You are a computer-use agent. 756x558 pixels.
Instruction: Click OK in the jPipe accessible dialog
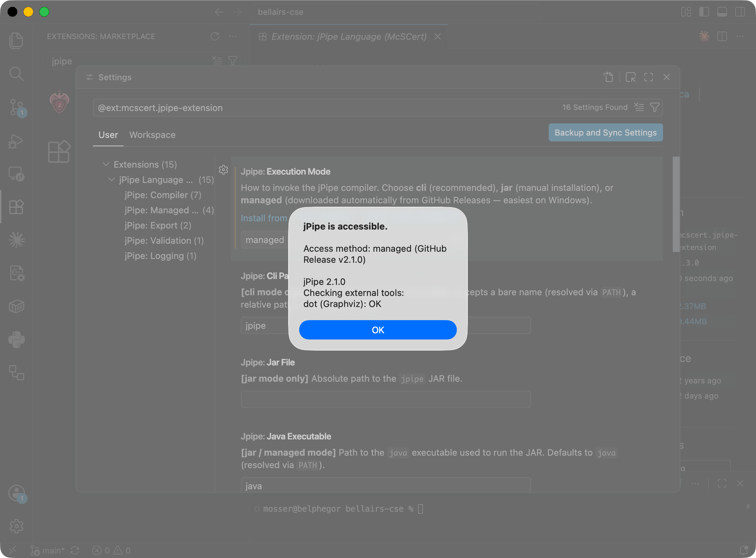pyautogui.click(x=378, y=330)
